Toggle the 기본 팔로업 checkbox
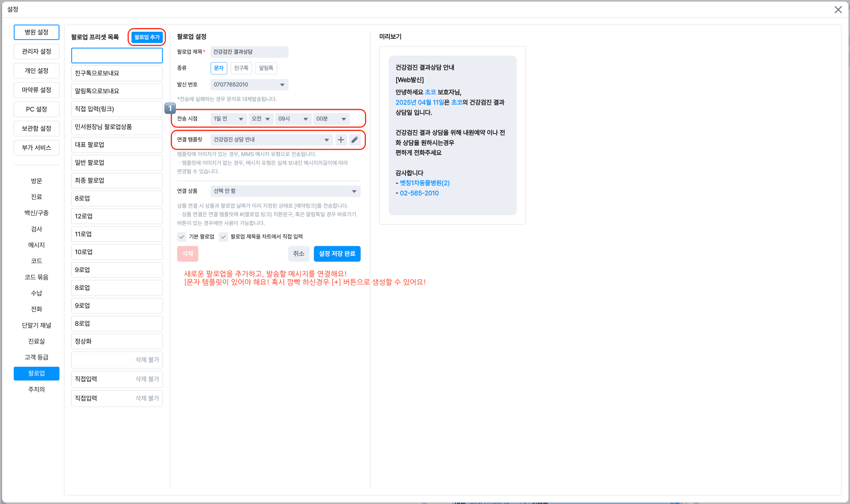850x504 pixels. point(182,237)
